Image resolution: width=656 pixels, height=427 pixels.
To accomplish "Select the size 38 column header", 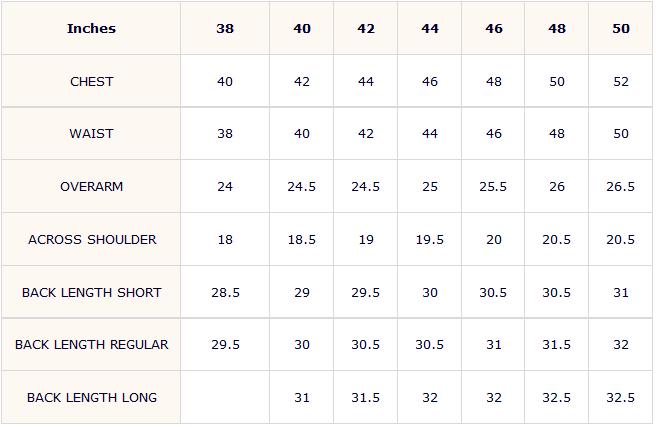I will [x=225, y=28].
